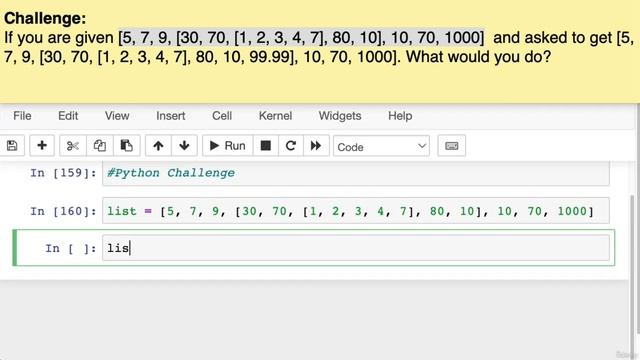Screen dimensions: 640x360
Task: Click 'What would you do?' in challenge note
Action: (478, 56)
